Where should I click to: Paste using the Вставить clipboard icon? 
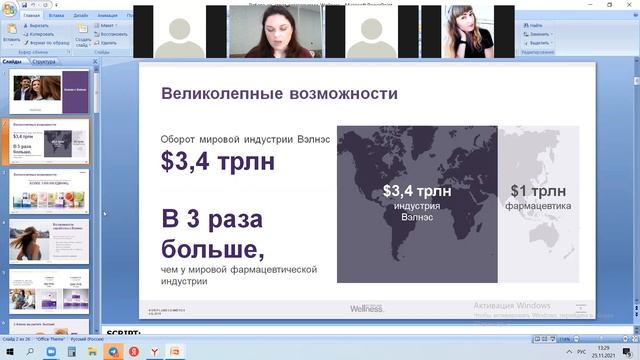click(12, 29)
